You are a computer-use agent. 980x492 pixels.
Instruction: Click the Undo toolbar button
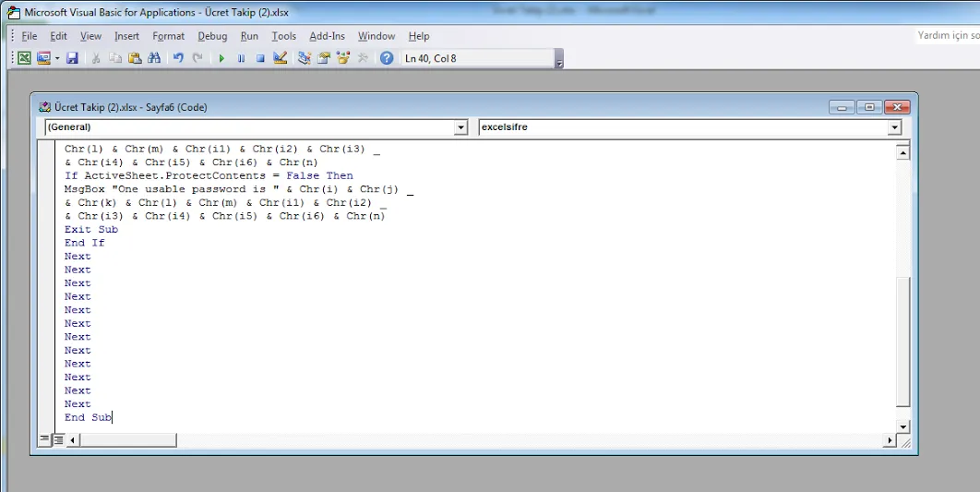pyautogui.click(x=178, y=58)
